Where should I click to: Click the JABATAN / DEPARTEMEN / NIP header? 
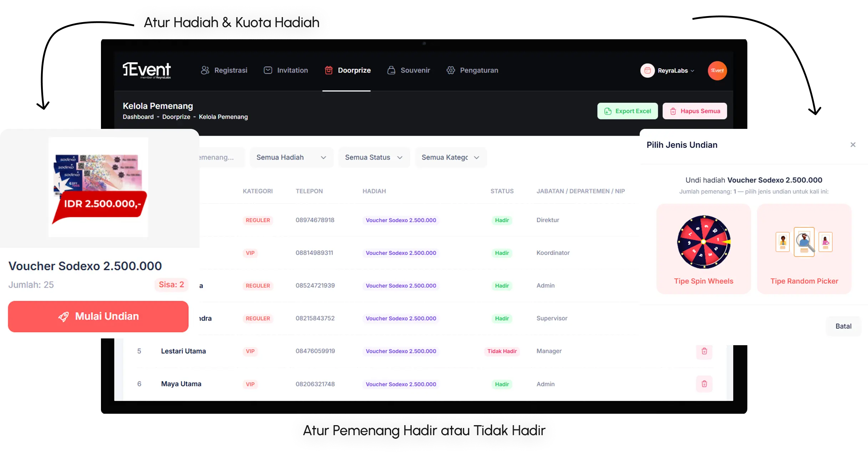(x=580, y=191)
